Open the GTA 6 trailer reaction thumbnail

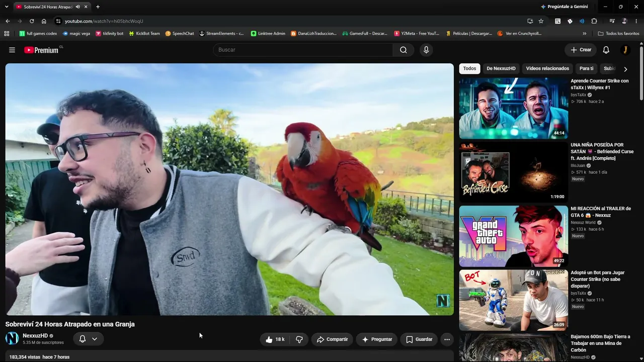pos(514,236)
